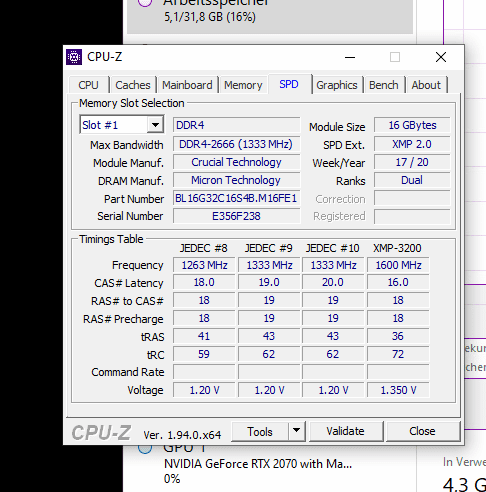Open the About tab

(426, 85)
